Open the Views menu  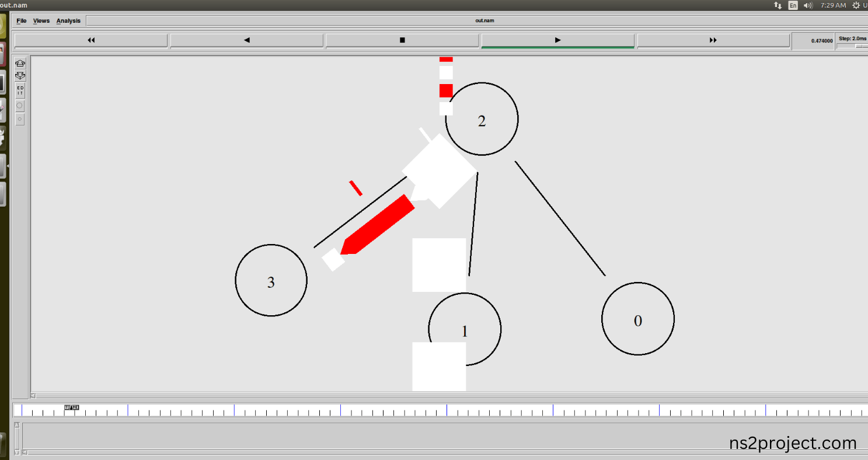pyautogui.click(x=41, y=20)
